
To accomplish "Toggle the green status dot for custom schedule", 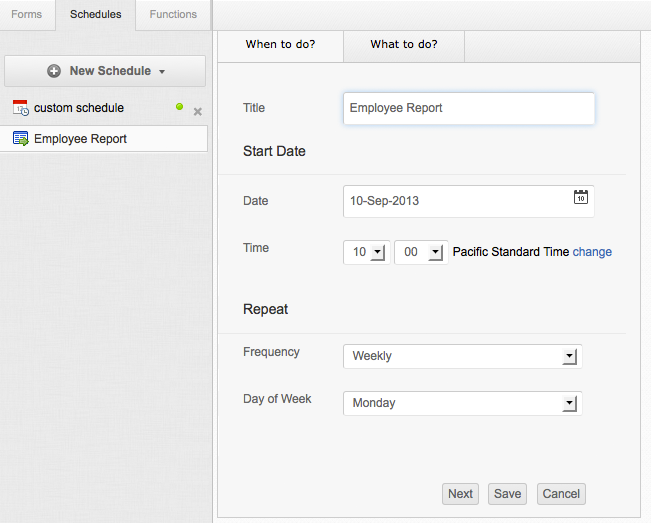I will point(180,106).
